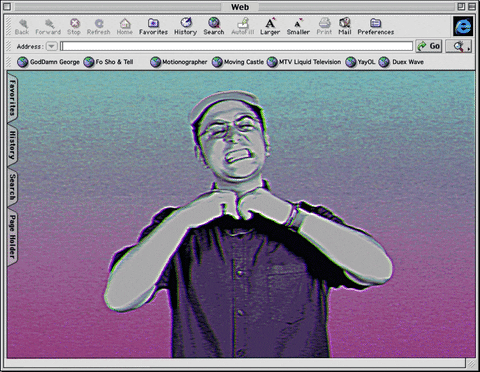Click the toolbar collapse handle beside Back

coord(9,26)
